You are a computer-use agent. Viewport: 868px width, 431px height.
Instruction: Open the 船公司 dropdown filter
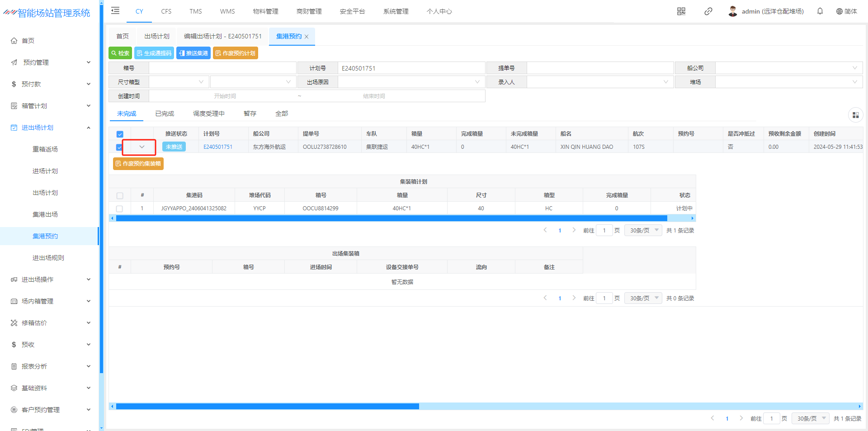pos(788,68)
